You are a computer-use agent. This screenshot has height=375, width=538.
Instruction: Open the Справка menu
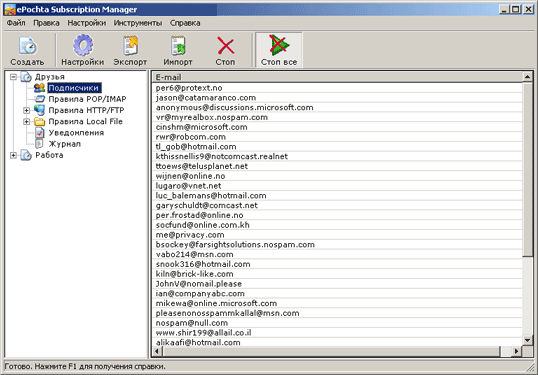point(185,23)
